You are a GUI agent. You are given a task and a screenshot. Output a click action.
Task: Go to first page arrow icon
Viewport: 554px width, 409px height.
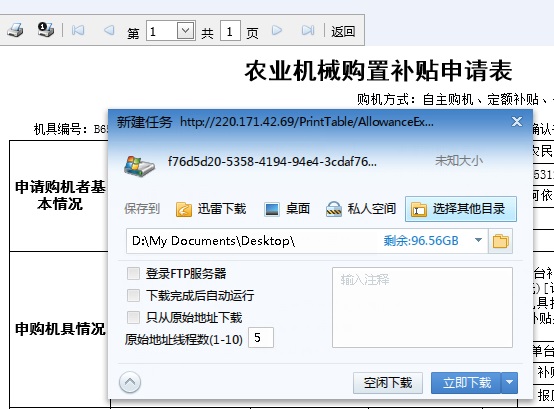click(x=78, y=30)
